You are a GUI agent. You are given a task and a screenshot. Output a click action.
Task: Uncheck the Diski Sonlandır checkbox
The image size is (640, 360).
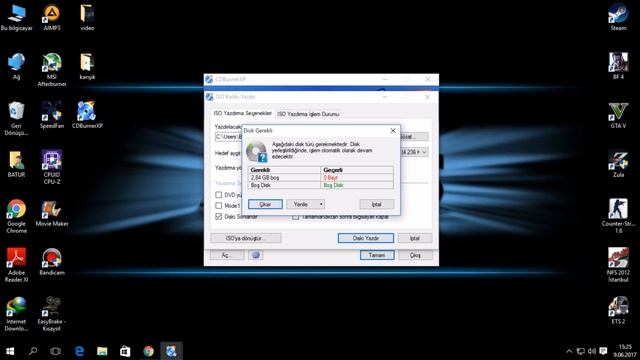[x=219, y=216]
